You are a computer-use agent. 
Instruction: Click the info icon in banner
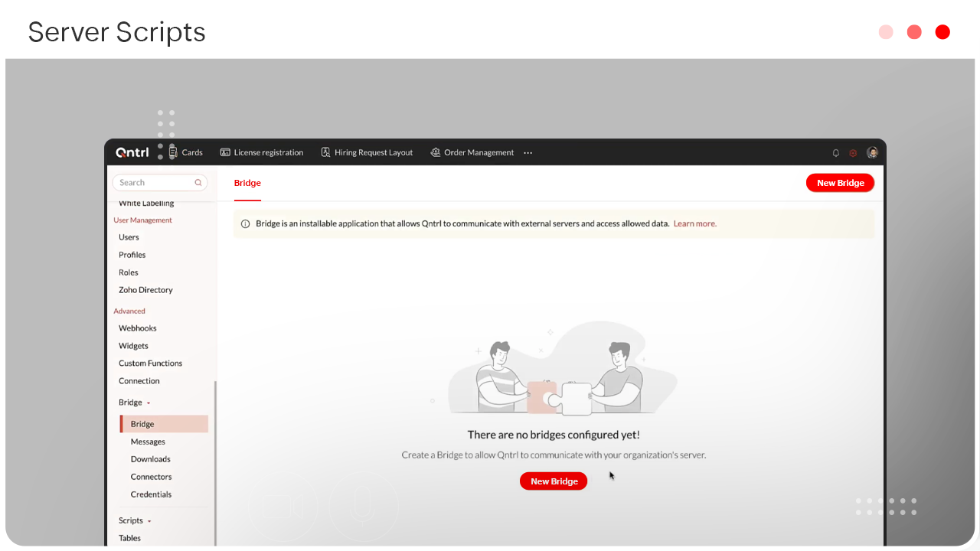[246, 224]
